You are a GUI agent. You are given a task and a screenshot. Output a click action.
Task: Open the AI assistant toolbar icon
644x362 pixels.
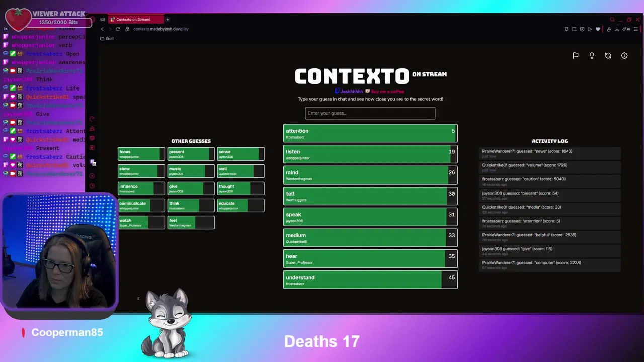coord(627,29)
